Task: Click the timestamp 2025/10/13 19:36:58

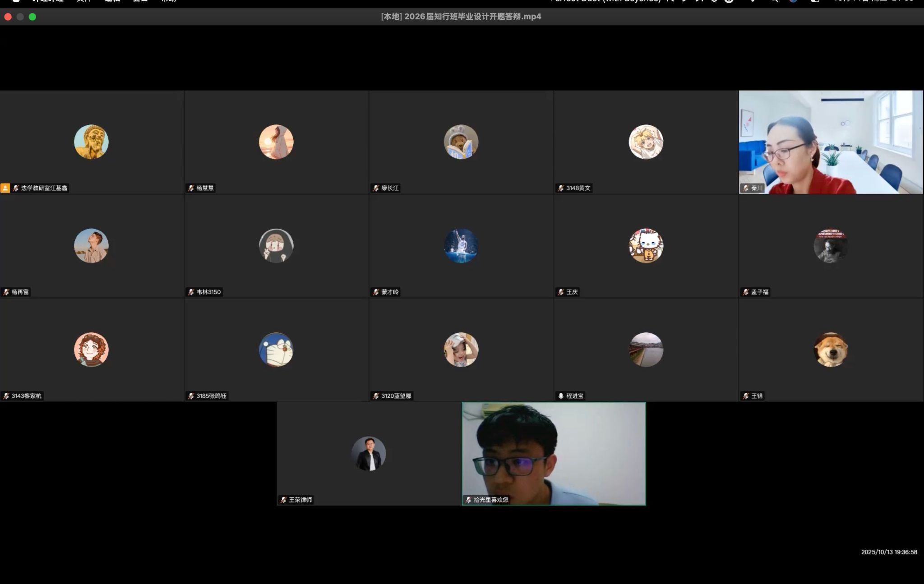Action: [x=889, y=552]
